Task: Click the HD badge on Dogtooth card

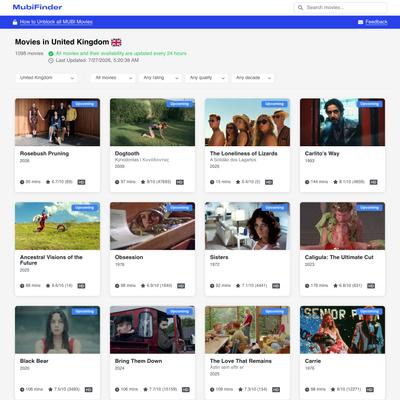Action: pyautogui.click(x=180, y=182)
